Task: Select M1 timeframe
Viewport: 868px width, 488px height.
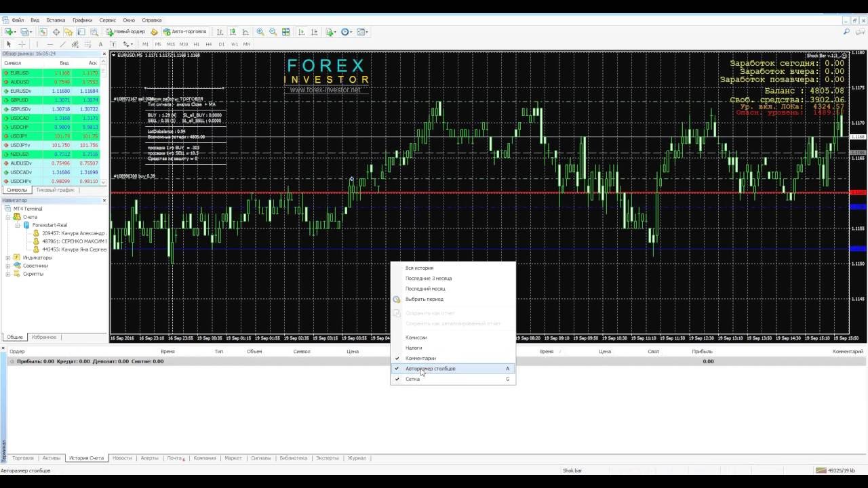Action: point(145,44)
